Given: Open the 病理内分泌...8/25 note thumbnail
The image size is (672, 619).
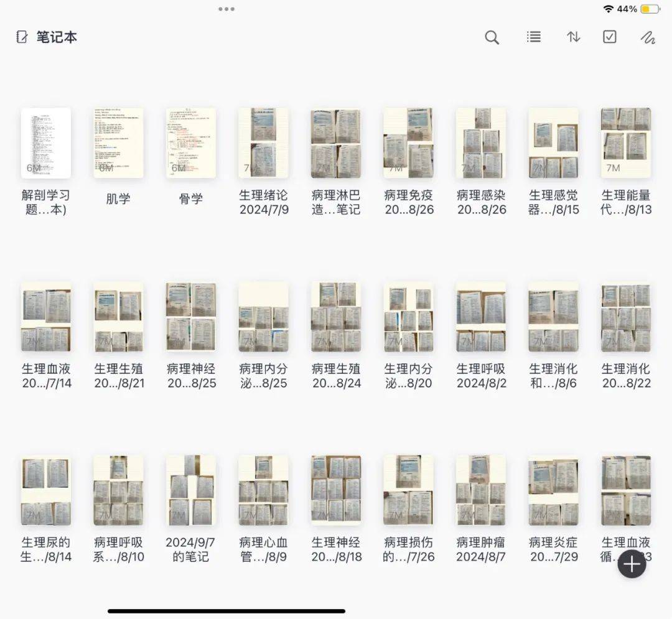Looking at the screenshot, I should click(263, 317).
